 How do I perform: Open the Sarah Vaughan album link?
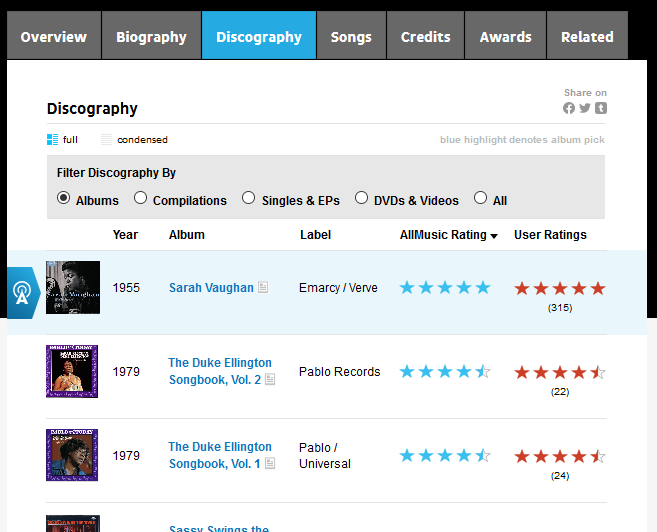pyautogui.click(x=211, y=288)
